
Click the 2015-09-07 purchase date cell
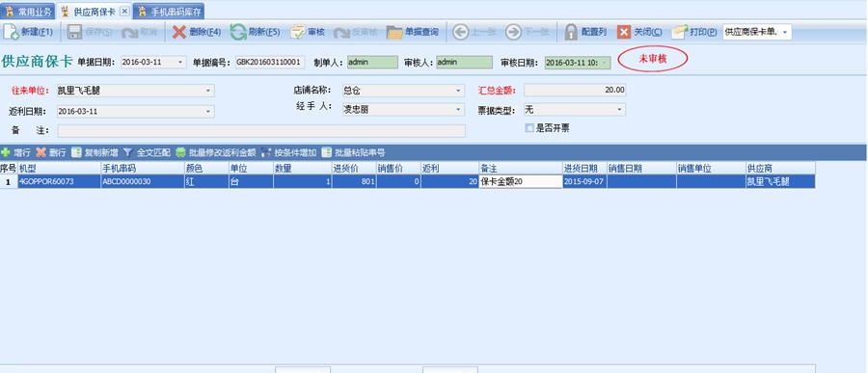tap(584, 181)
